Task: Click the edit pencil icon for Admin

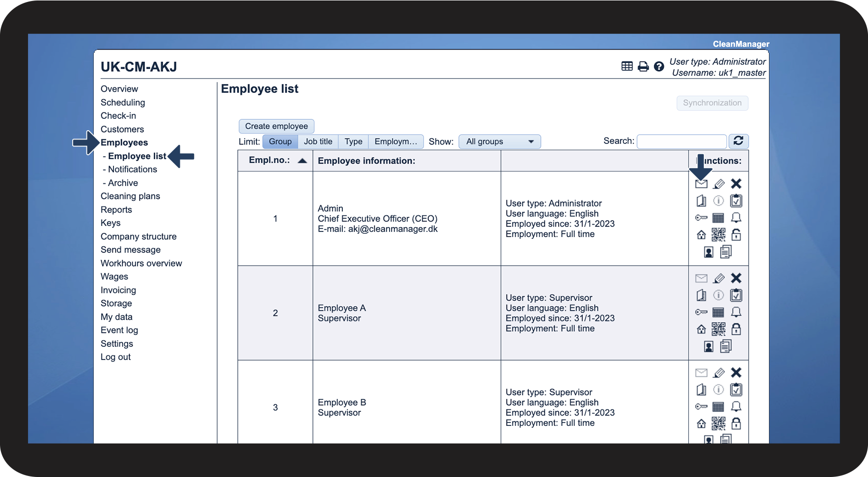Action: 719,184
